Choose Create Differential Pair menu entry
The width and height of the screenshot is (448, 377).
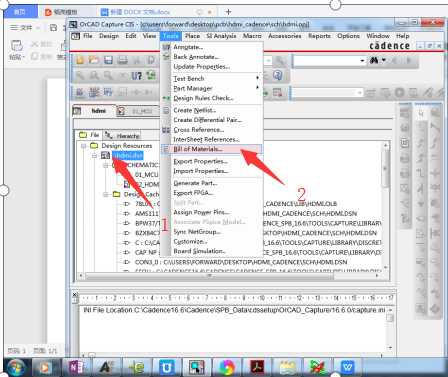212,120
